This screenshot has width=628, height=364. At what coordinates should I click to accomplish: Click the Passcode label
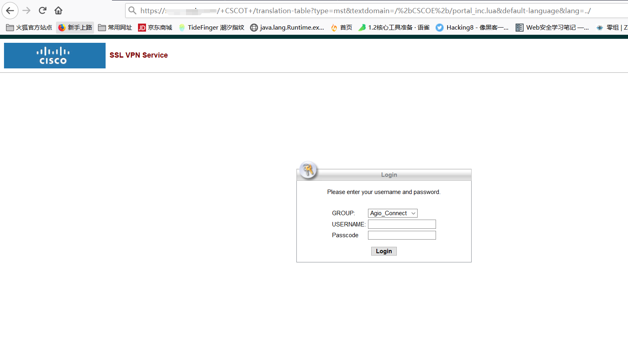[345, 235]
